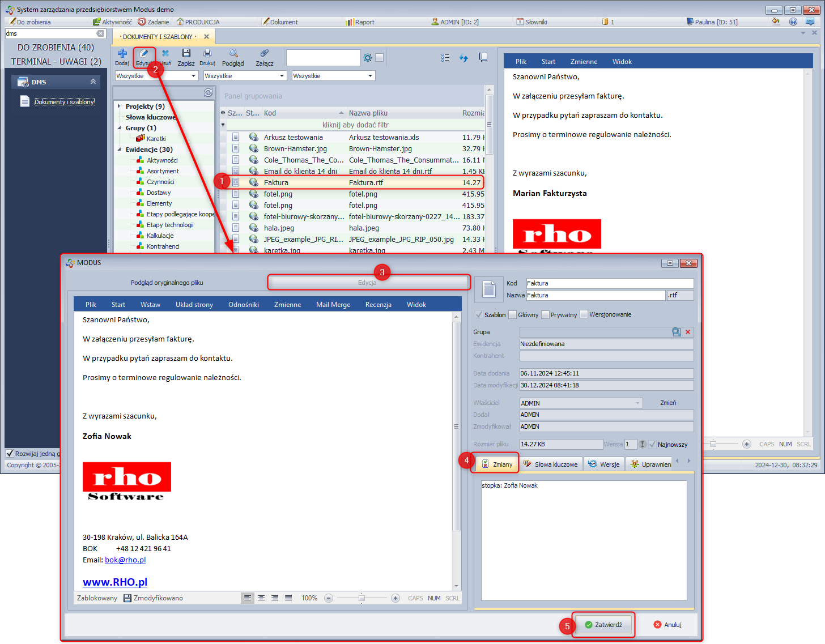Toggle the Rozwijaj jedną checkbox
The image size is (825, 644).
10,454
